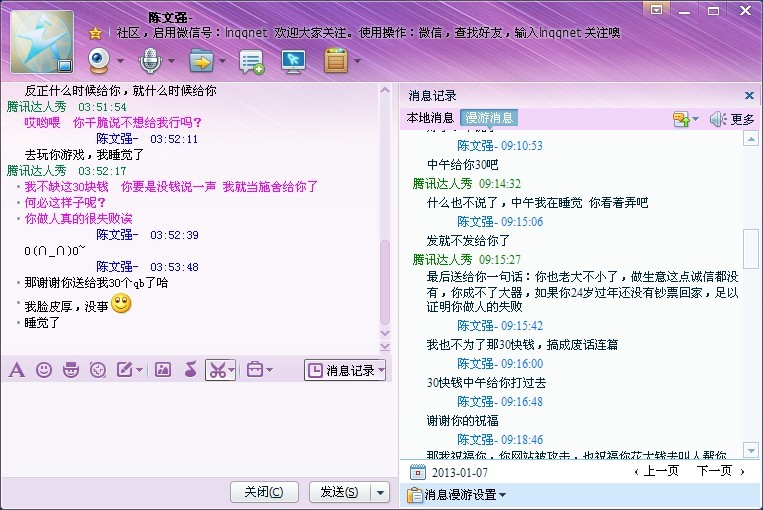Viewport: 763px width, 510px height.
Task: Open music share note icon
Action: coord(190,370)
